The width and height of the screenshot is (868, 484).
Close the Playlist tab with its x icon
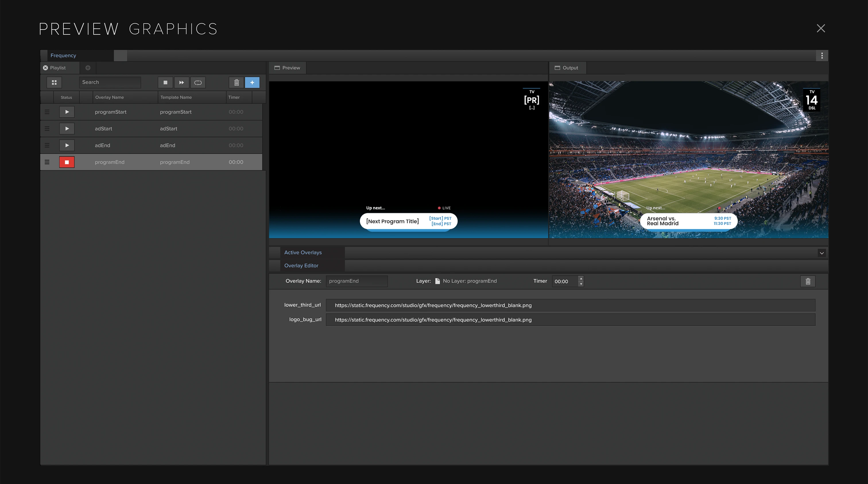(45, 68)
